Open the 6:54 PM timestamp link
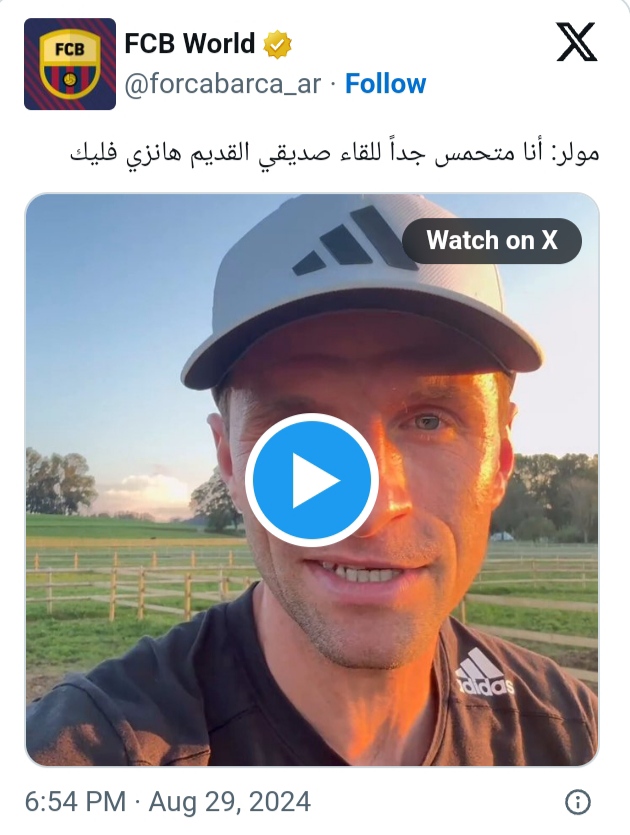Screen dimensions: 630x835 point(75,801)
